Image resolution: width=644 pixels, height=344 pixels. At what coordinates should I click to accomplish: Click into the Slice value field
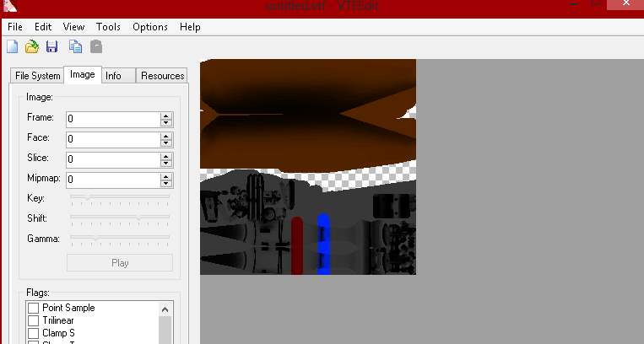click(113, 159)
